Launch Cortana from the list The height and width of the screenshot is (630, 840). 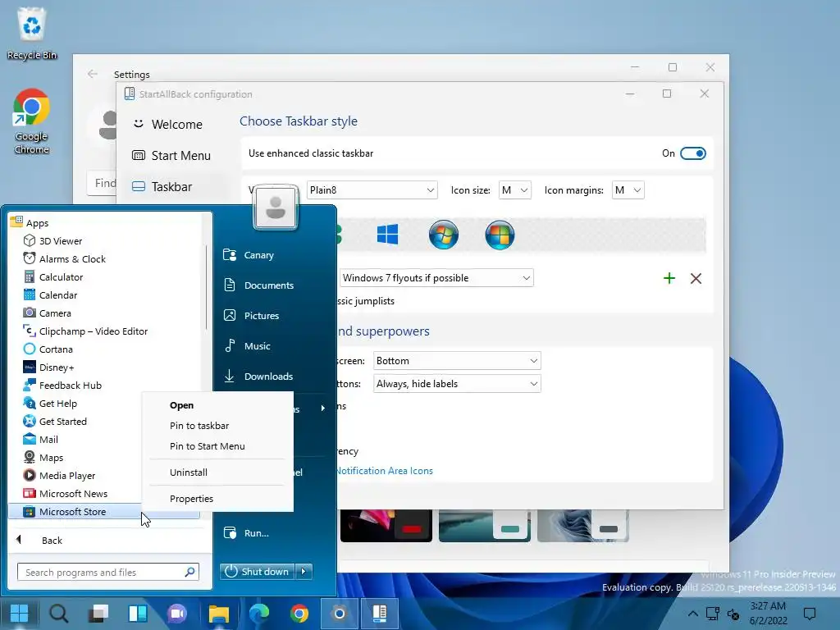click(48, 349)
